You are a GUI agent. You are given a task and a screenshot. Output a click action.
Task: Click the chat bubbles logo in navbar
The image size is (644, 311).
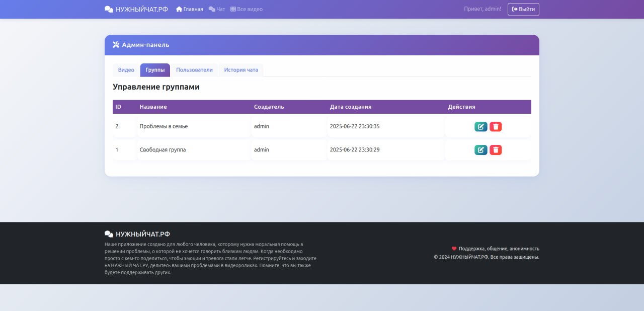coord(109,9)
